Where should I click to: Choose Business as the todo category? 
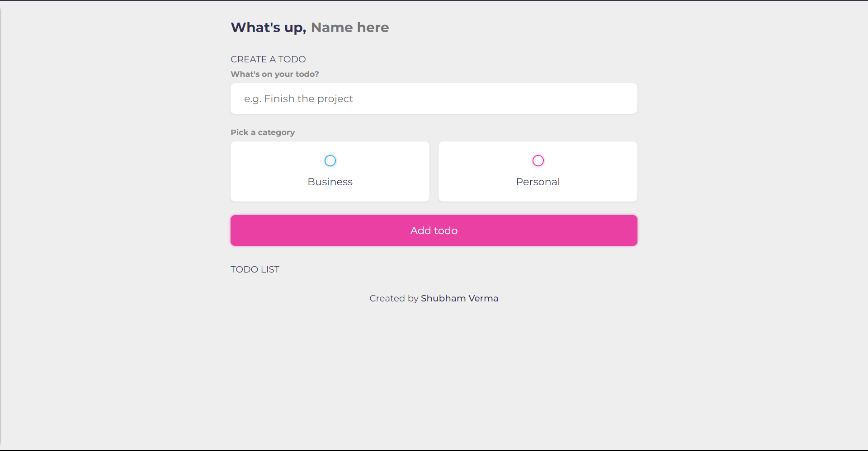click(x=330, y=171)
